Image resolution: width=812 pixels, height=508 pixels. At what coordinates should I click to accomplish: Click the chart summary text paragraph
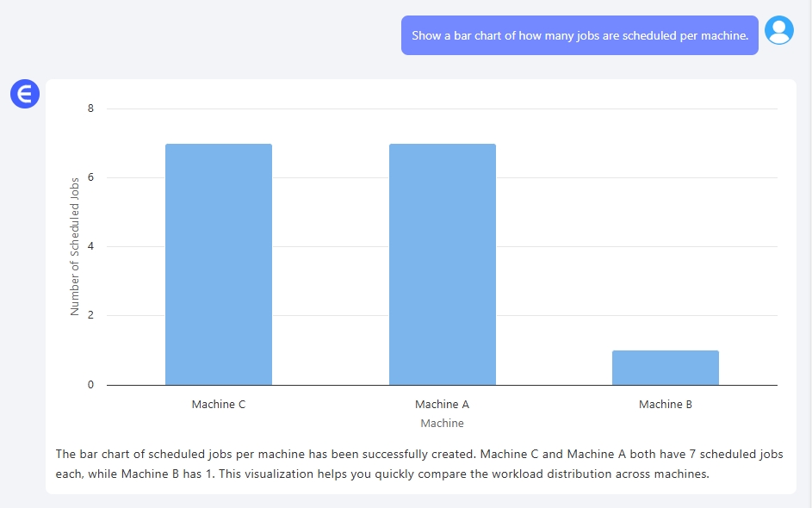pyautogui.click(x=419, y=464)
